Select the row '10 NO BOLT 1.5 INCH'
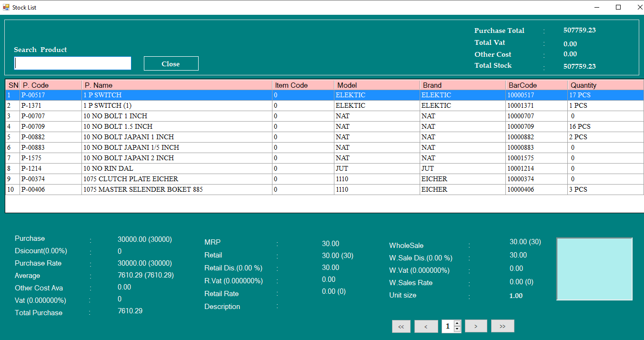 pyautogui.click(x=324, y=126)
